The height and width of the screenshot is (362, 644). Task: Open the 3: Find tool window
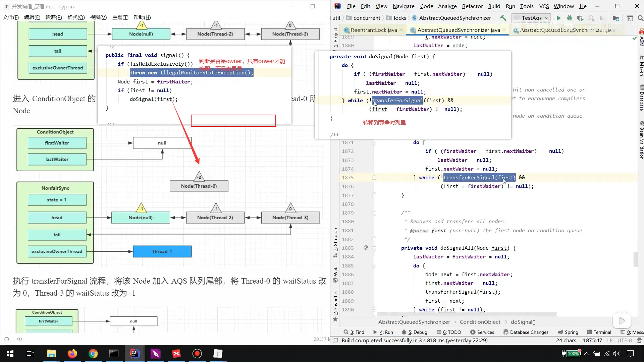tap(354, 332)
